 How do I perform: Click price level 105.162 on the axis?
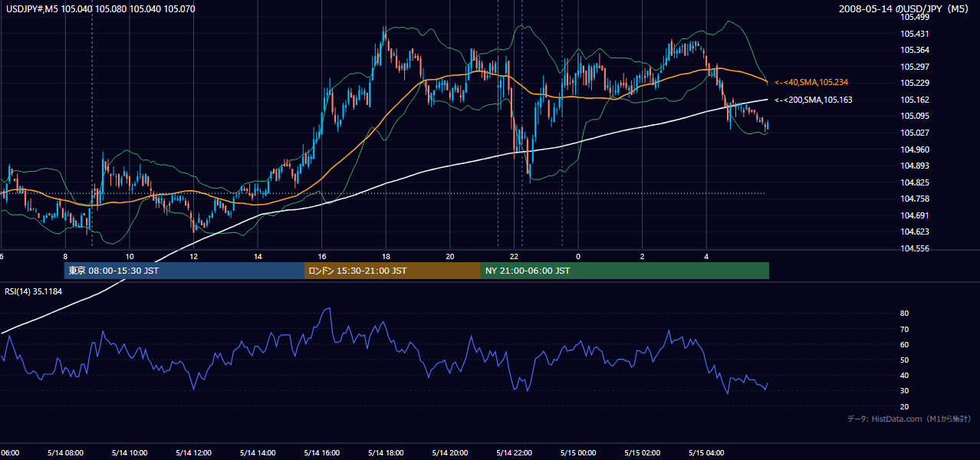[915, 100]
